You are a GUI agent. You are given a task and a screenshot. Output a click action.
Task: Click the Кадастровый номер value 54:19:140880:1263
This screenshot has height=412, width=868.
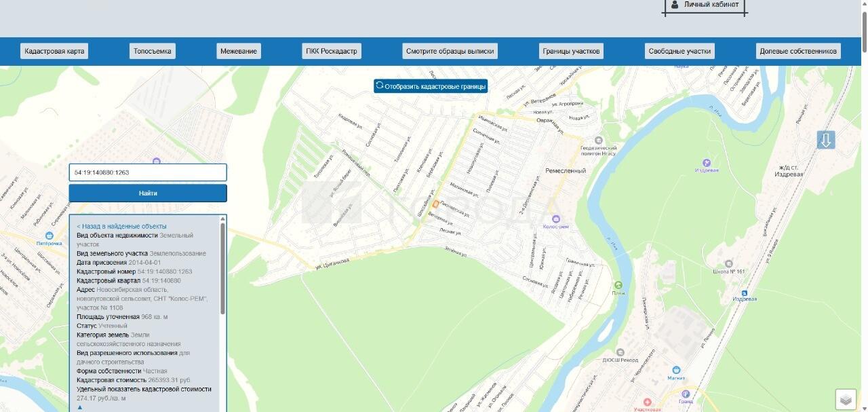pos(165,271)
